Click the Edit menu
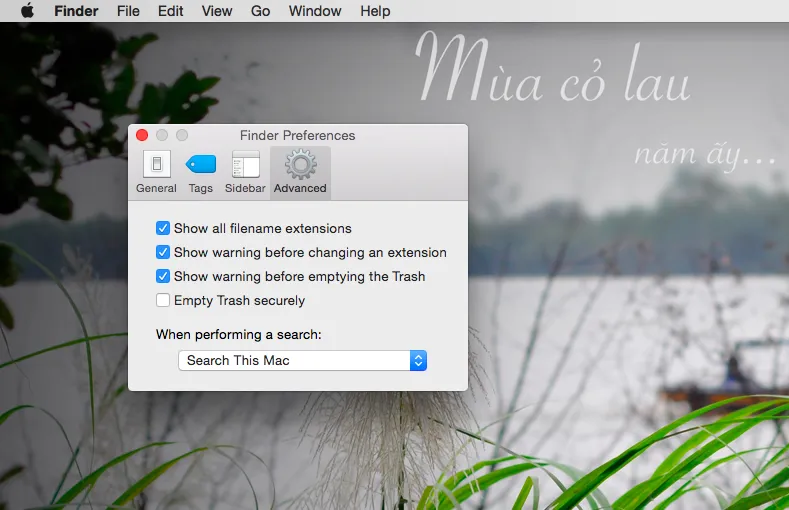The height and width of the screenshot is (510, 789). point(170,11)
